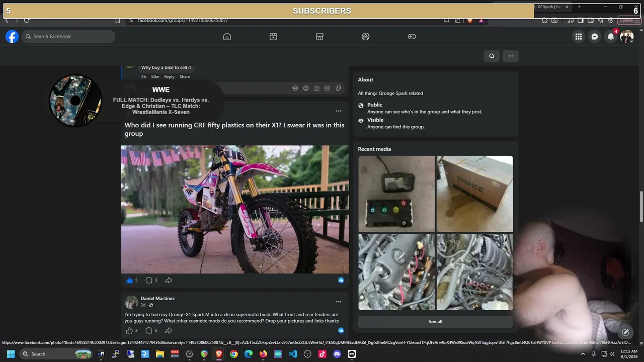Open the emoji picker in comment box
The width and height of the screenshot is (644, 362).
coord(306,88)
